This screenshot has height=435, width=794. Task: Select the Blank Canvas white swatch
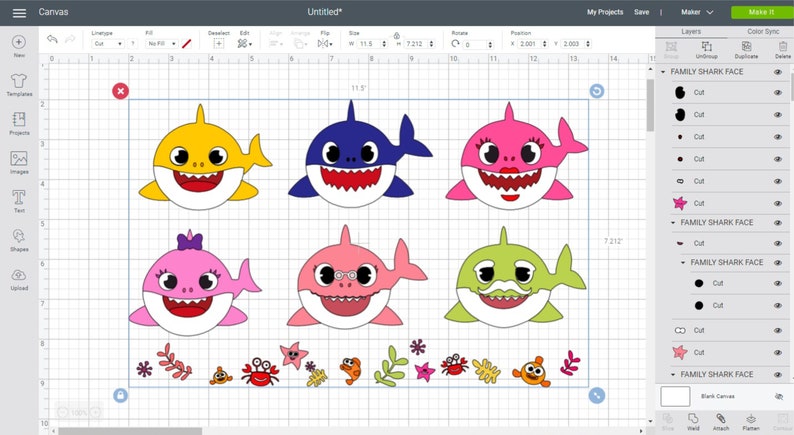[x=675, y=397]
